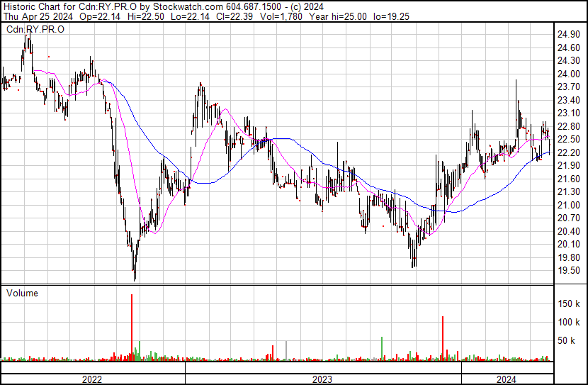Click the grey volume bar in early 2023

click(x=286, y=351)
